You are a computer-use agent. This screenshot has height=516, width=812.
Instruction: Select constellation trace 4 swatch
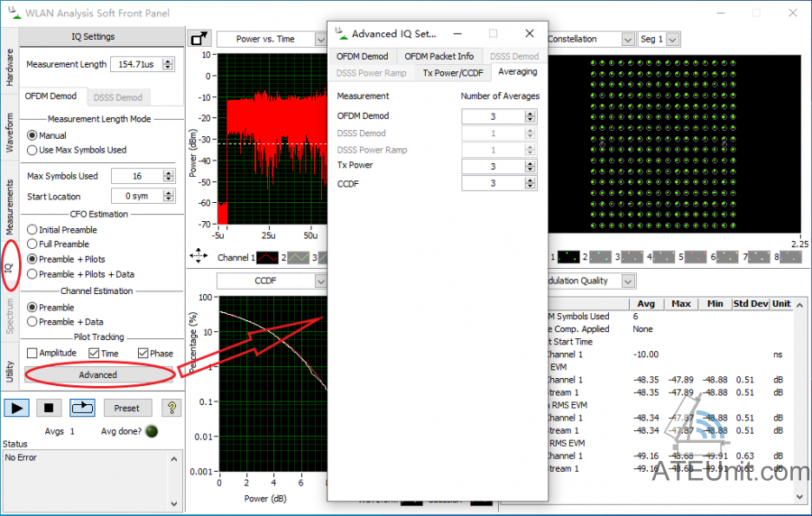coord(664,257)
